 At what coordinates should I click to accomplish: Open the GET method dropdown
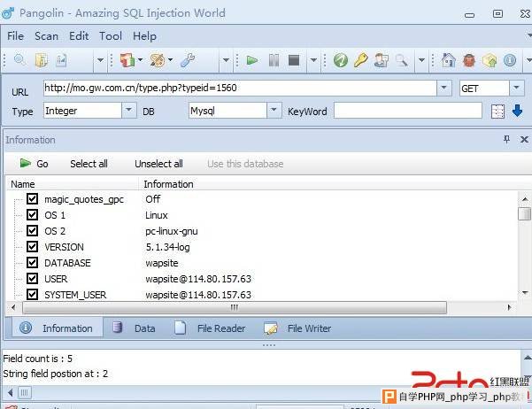(516, 88)
